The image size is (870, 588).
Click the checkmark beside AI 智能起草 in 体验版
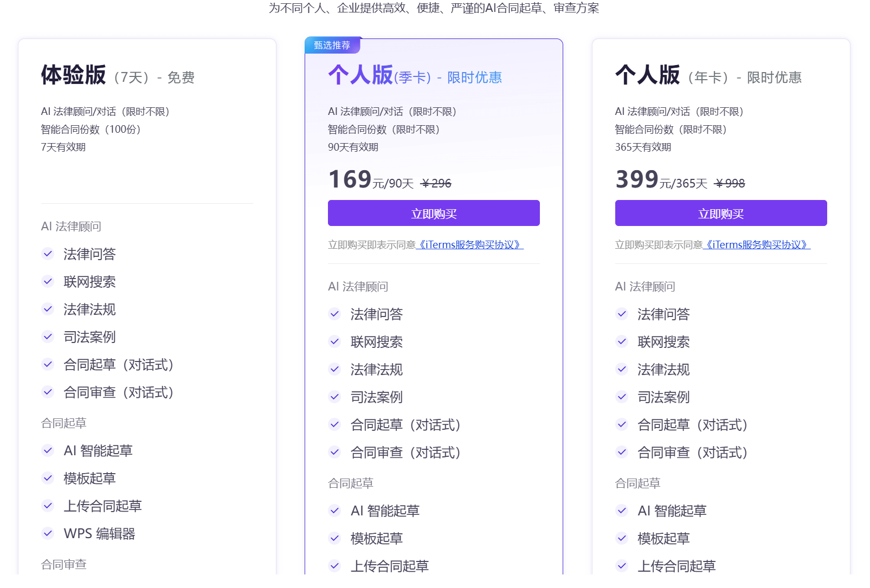[48, 450]
